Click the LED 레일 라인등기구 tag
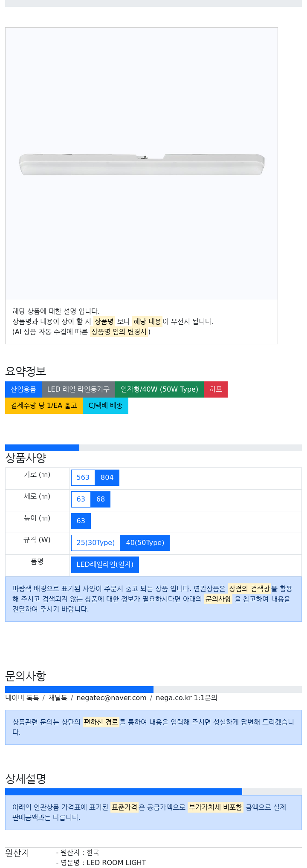The width and height of the screenshot is (307, 868). (78, 389)
